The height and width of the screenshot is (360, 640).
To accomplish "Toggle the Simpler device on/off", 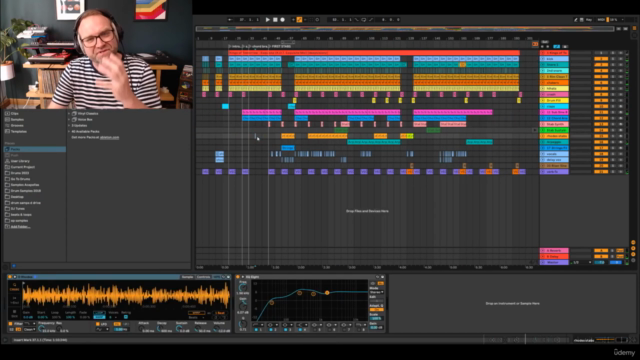I will (x=10, y=277).
